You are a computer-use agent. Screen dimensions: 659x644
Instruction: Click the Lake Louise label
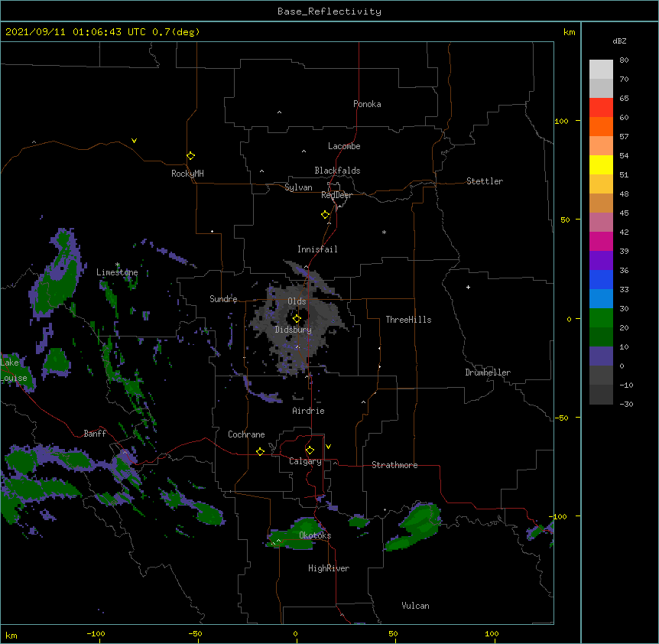(14, 370)
